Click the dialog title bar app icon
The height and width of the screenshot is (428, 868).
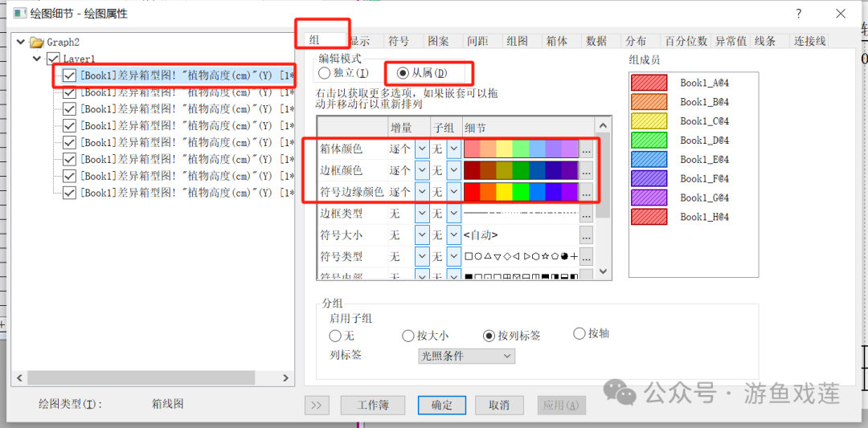click(x=20, y=13)
